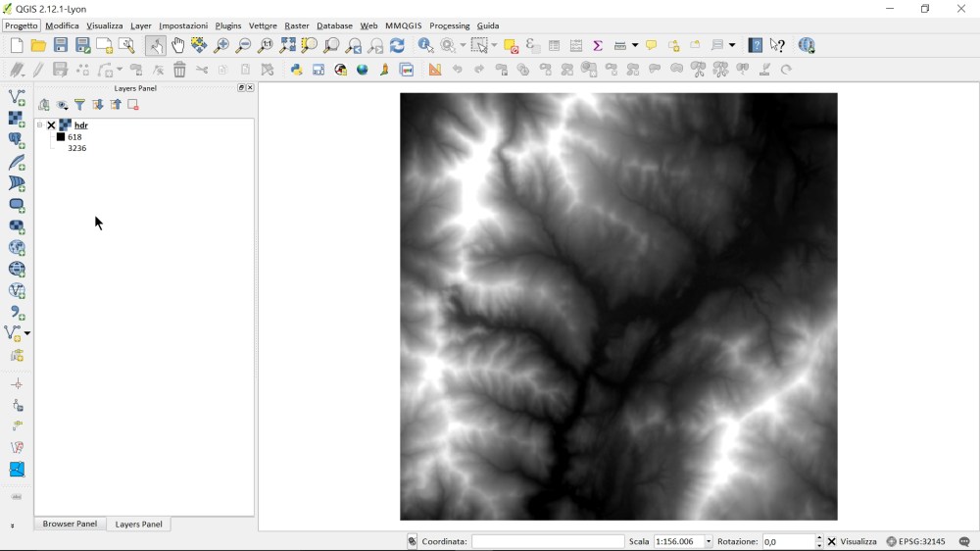Toggle visibility checkbox of hdr layer
This screenshot has width=980, height=551.
[51, 125]
